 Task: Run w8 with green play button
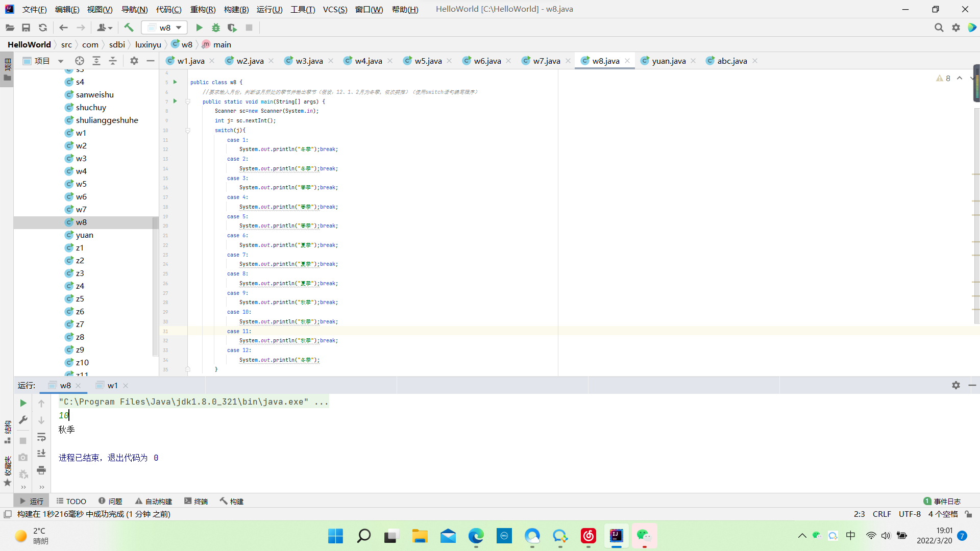[199, 28]
